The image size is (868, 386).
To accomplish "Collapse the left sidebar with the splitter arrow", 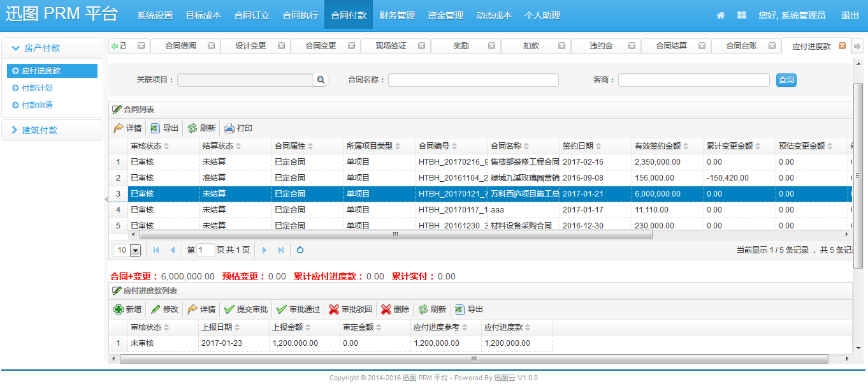I will tap(106, 200).
